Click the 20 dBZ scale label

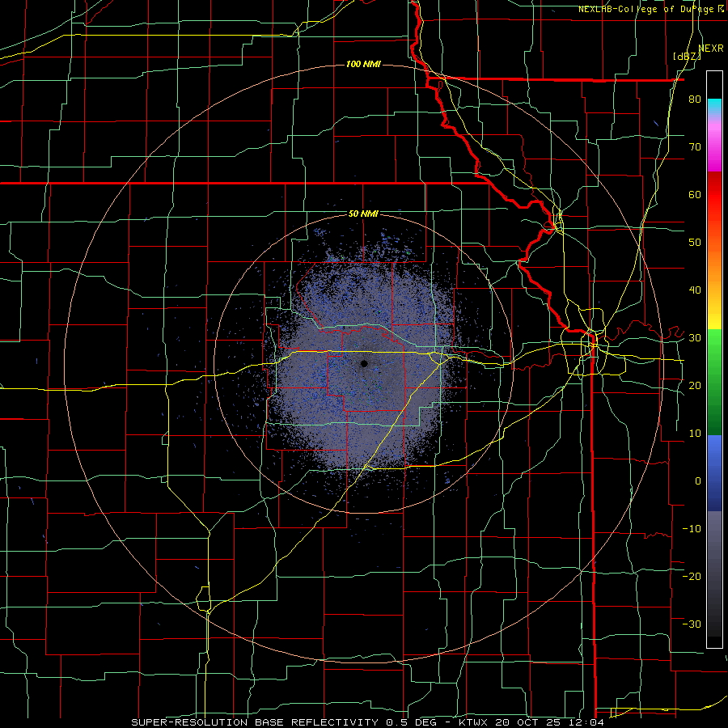pyautogui.click(x=695, y=386)
